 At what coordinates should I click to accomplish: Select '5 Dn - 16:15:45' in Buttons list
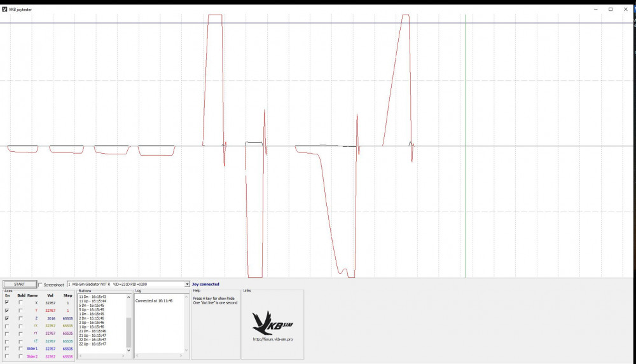[x=92, y=306]
